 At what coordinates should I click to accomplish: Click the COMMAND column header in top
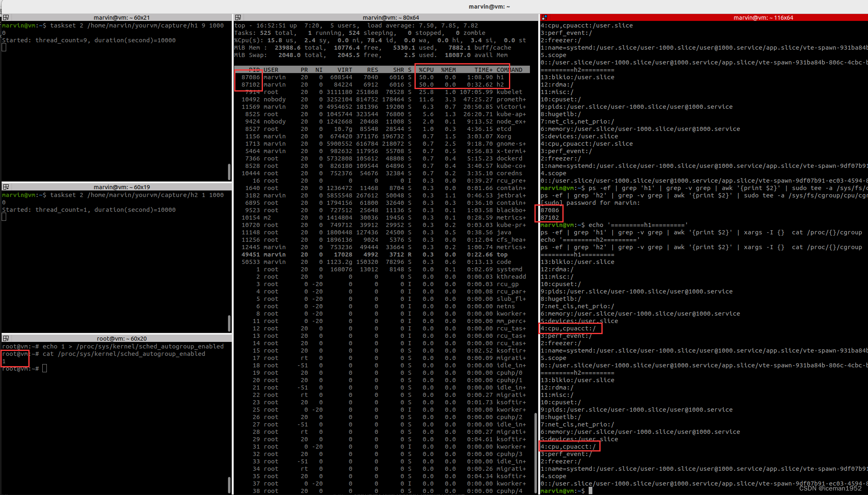point(509,70)
